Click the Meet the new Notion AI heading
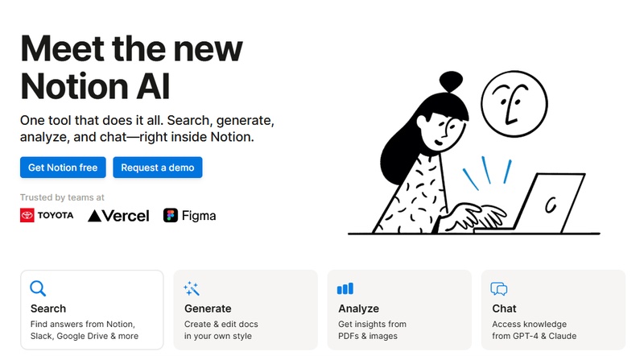This screenshot has height=356, width=644. pyautogui.click(x=131, y=66)
